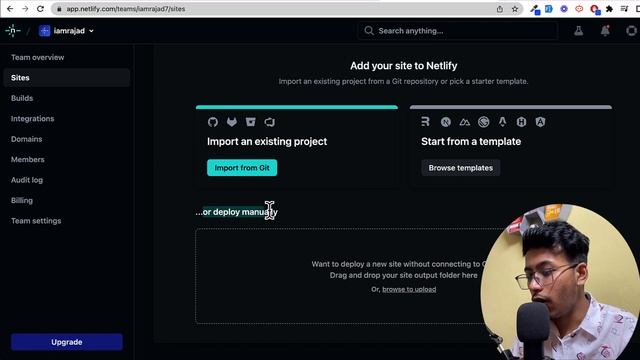Click Browse templates button
The height and width of the screenshot is (360, 640).
tap(461, 168)
